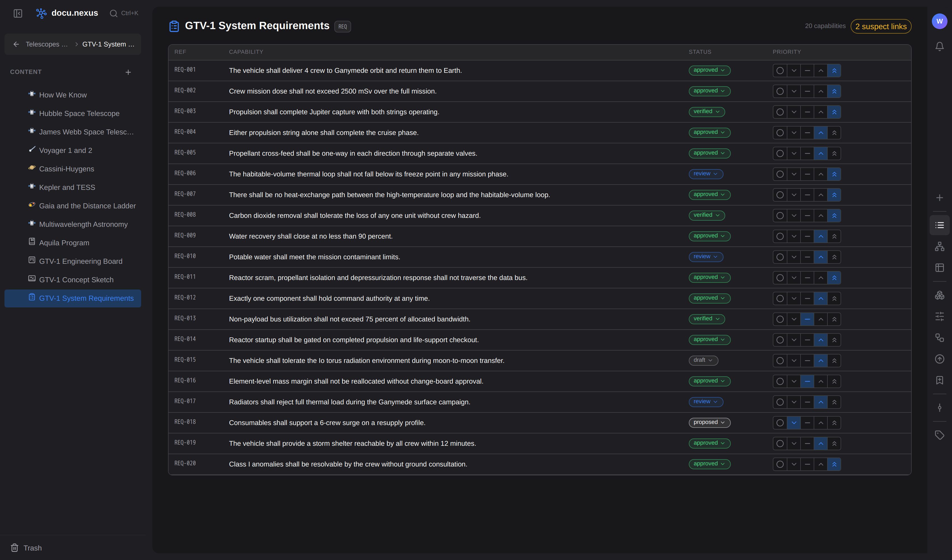Open notifications bell
This screenshot has height=560, width=952.
[x=939, y=46]
